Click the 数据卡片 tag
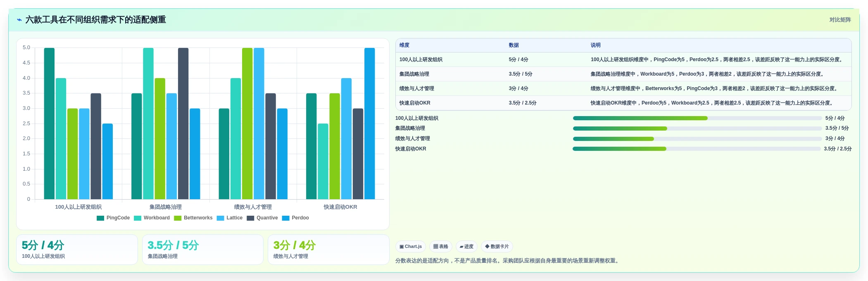The height and width of the screenshot is (281, 868). [x=497, y=247]
